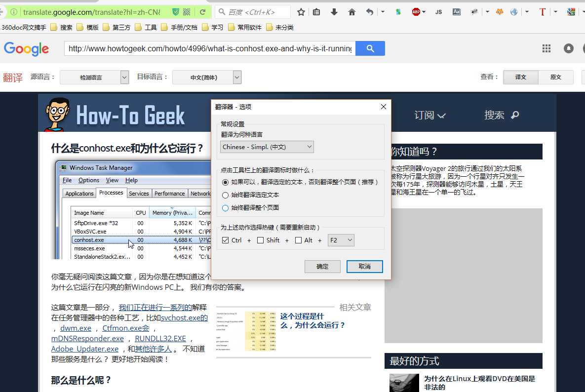Click the 确定 button in options dialog
Screen dimensions: 585x392
[x=322, y=266]
